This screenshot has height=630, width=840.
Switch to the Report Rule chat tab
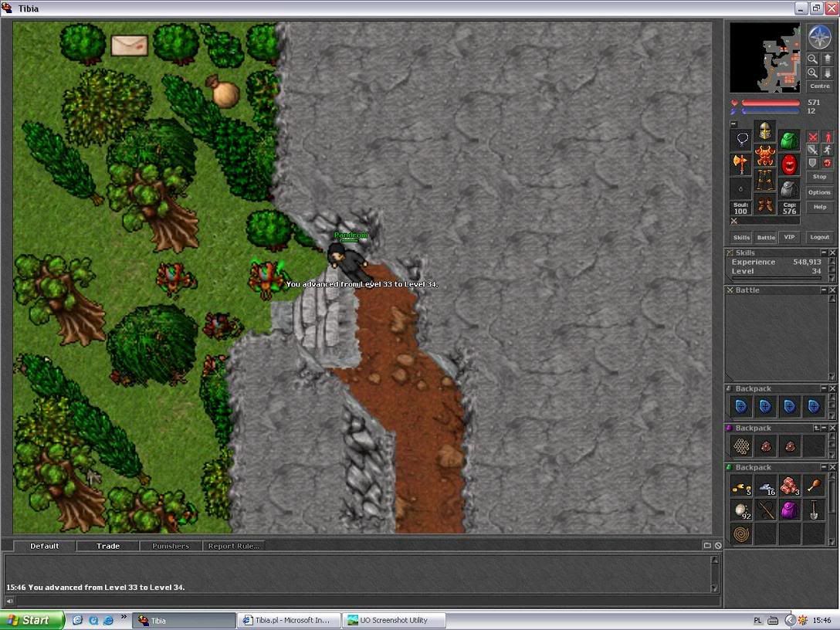click(x=234, y=546)
